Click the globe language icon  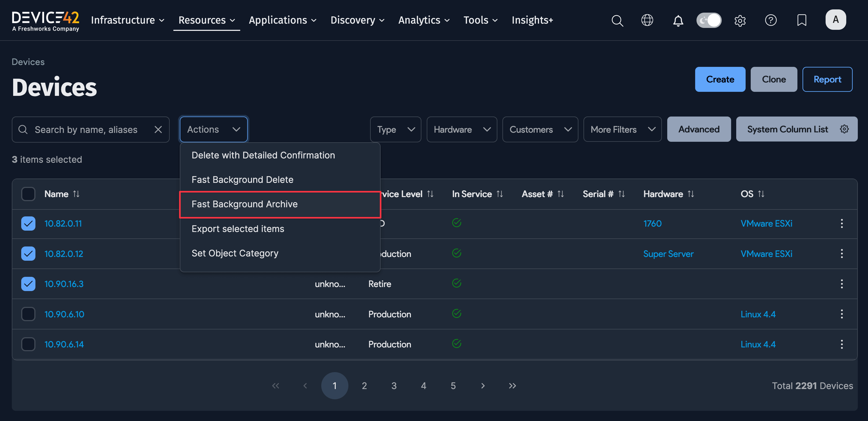pos(647,20)
